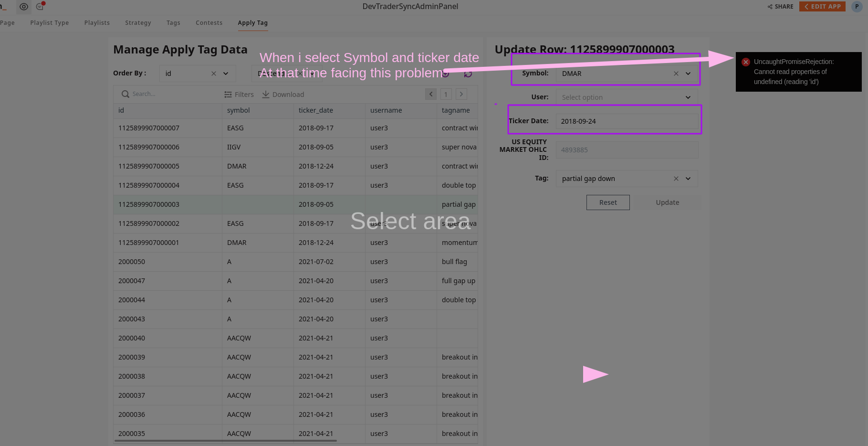Screen dimensions: 868x446
Task: Clear the DMAR symbol using the X icon
Action: point(676,73)
